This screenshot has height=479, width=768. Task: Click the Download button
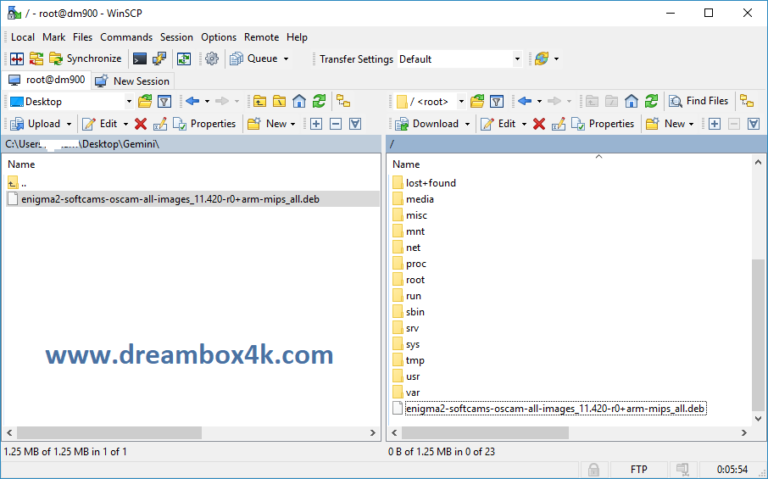tap(427, 124)
